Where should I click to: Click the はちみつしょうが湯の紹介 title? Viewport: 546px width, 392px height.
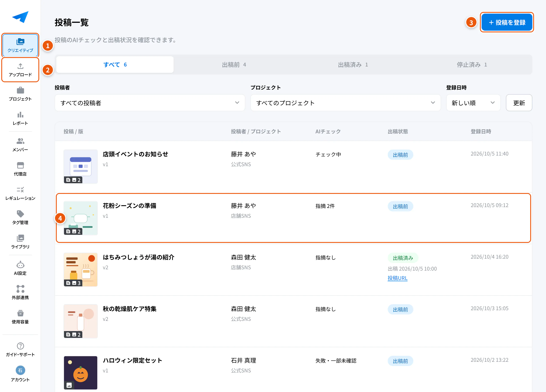point(138,257)
